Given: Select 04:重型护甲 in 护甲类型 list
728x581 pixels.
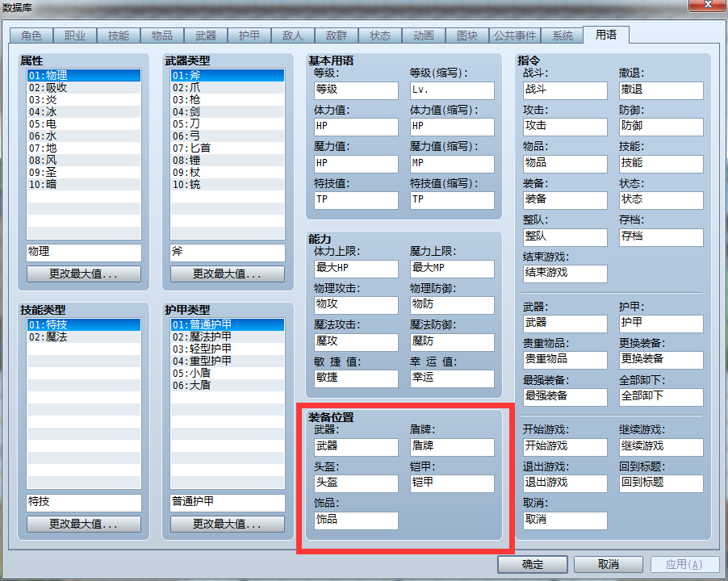Looking at the screenshot, I should 228,361.
